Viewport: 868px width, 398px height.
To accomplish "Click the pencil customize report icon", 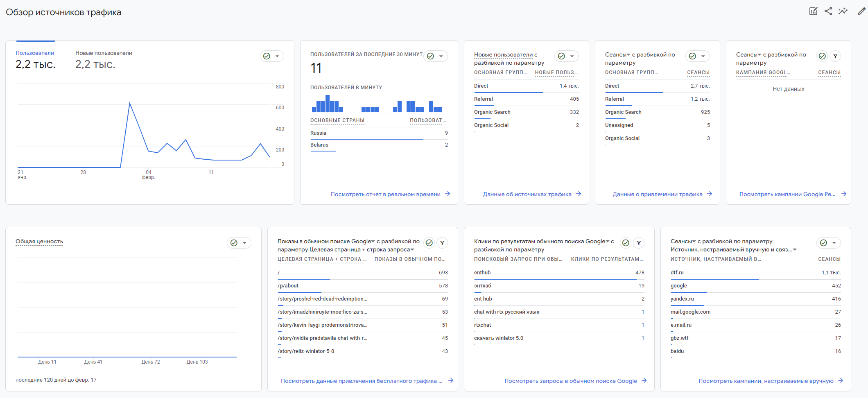I will pos(862,11).
